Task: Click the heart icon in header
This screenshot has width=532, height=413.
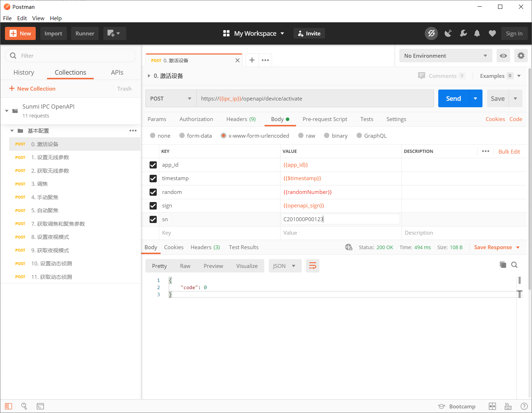Action: point(492,33)
